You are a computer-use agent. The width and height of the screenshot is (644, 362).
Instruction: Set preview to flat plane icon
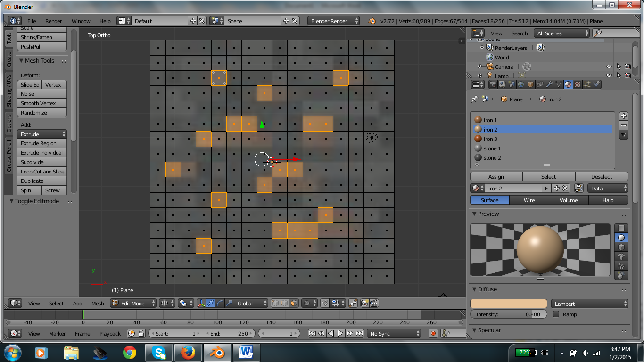click(x=621, y=228)
